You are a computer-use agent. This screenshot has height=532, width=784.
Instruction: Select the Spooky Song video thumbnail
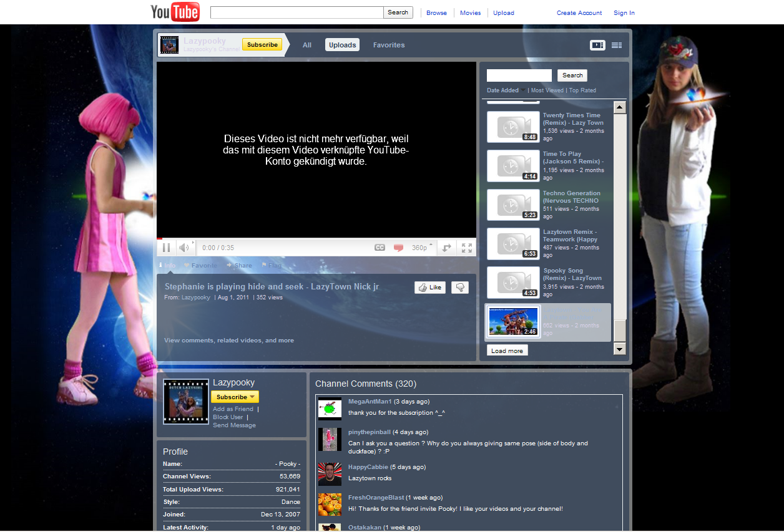click(513, 282)
